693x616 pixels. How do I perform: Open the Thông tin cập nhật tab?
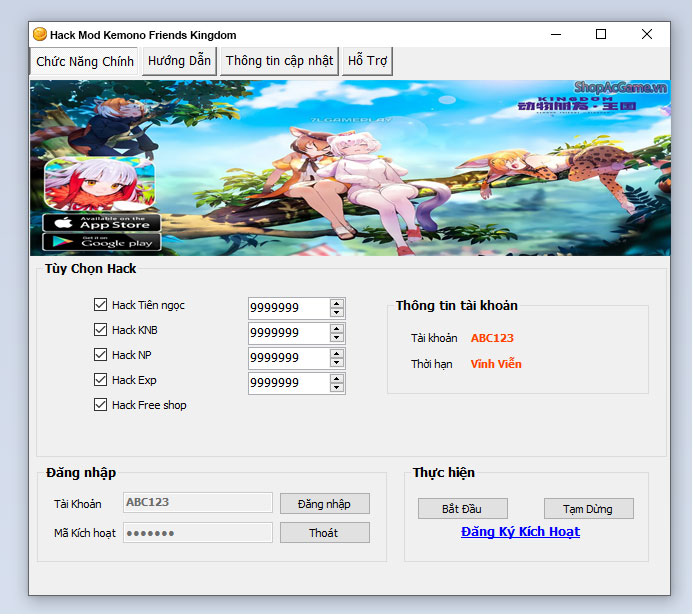pos(279,61)
